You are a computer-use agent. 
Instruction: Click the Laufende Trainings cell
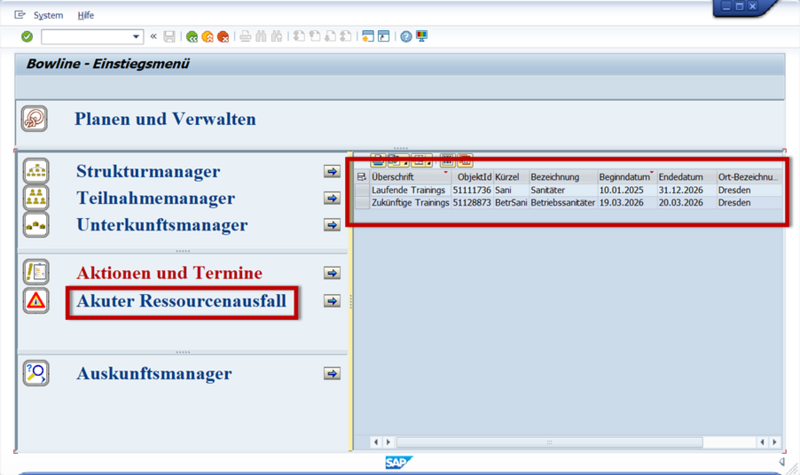click(x=410, y=190)
